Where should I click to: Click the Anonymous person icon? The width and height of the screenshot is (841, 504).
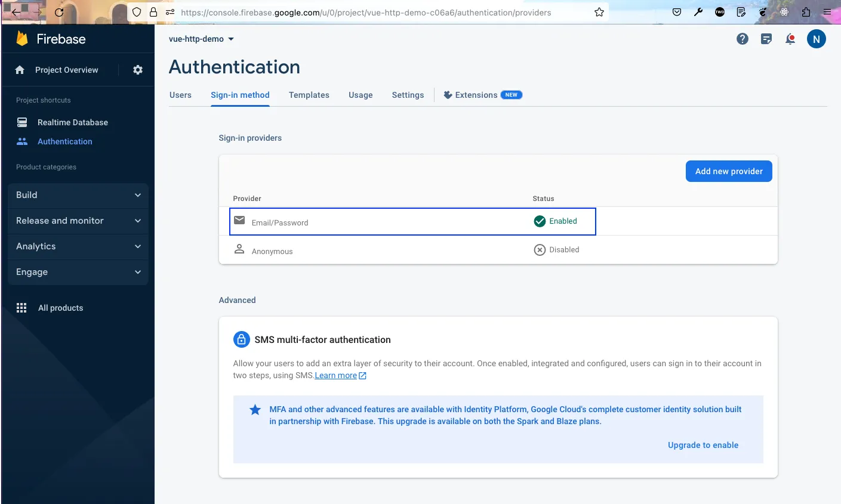tap(239, 249)
